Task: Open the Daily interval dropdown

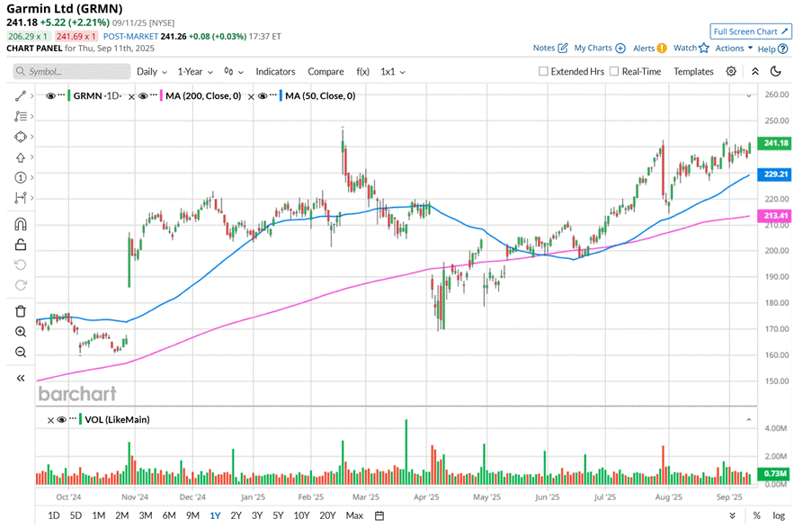Action: [x=152, y=71]
